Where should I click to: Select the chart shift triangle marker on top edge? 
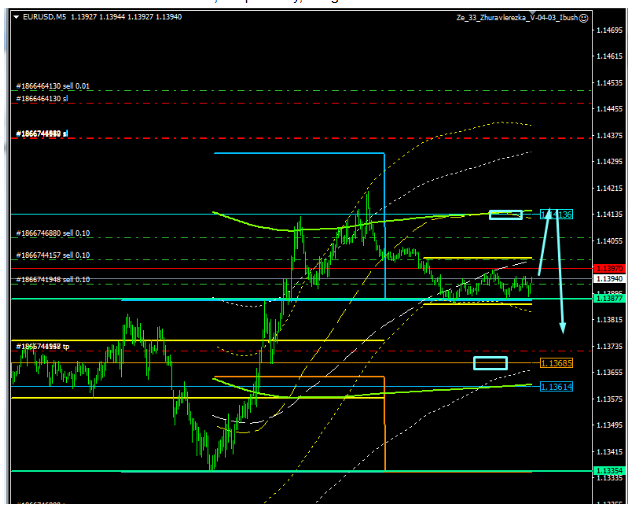(533, 13)
